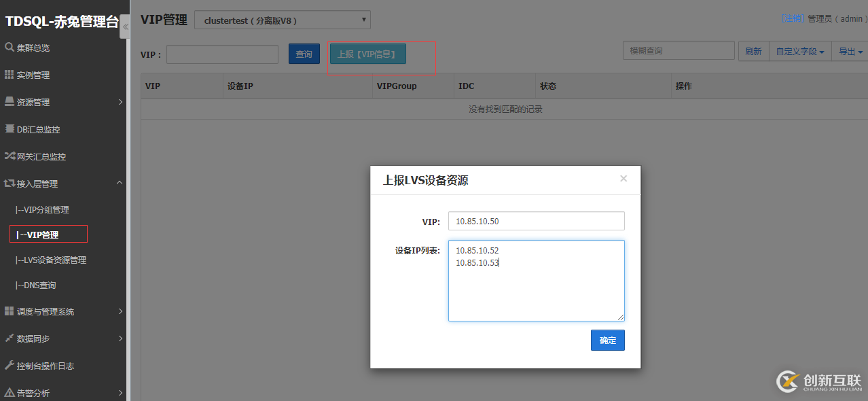This screenshot has height=401, width=868.
Task: Collapse the sidebar with the « arrow
Action: pos(124,27)
